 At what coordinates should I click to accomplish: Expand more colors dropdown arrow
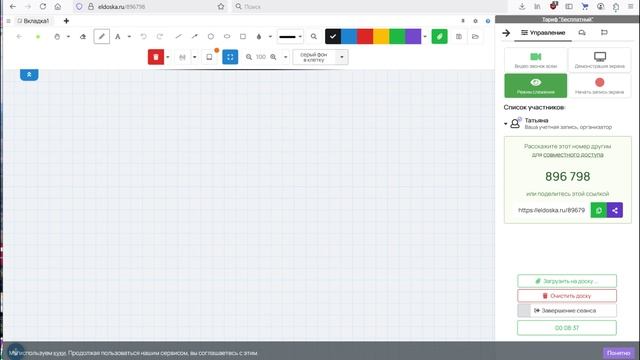(x=425, y=37)
